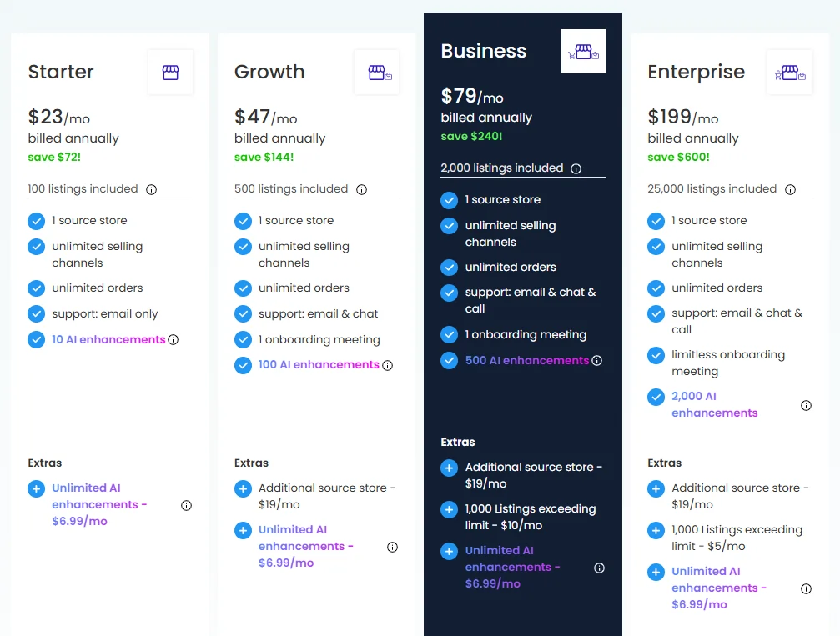Open info for Enterprise's 2,000 AI enhancements
This screenshot has height=636, width=840.
tap(806, 404)
